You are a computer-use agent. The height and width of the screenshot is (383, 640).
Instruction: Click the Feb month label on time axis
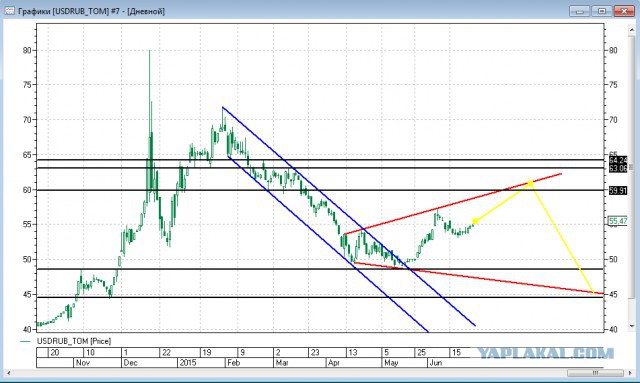[233, 363]
